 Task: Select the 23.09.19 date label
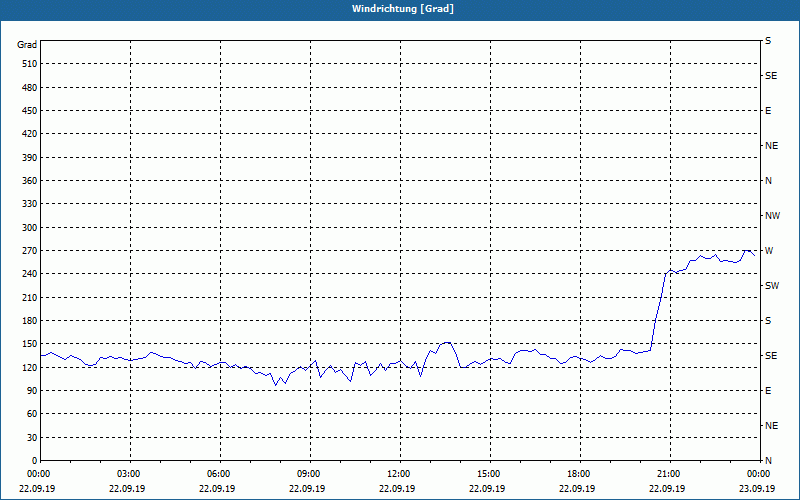757,488
